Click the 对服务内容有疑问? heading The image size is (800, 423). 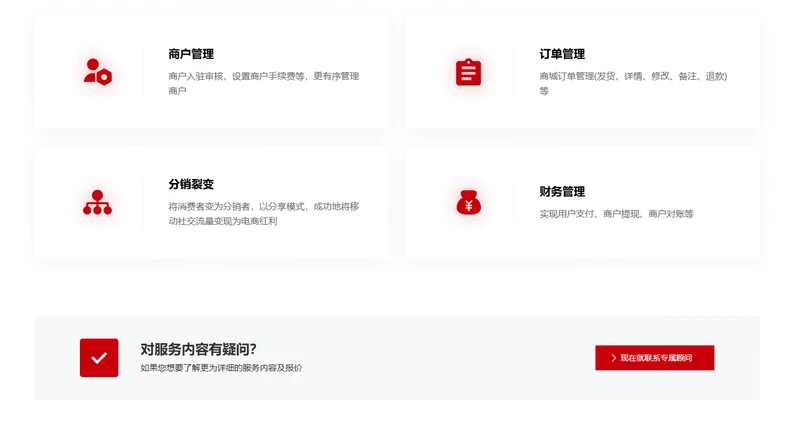click(198, 349)
